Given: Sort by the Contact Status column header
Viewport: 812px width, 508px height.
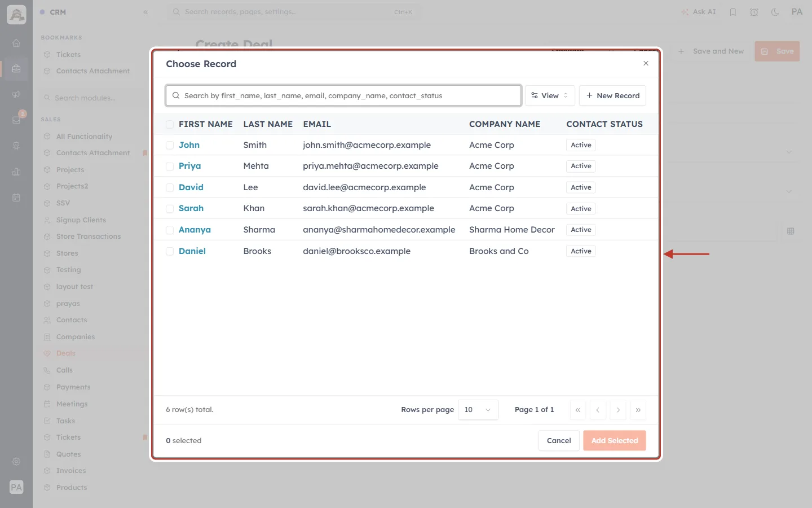Looking at the screenshot, I should pos(604,124).
